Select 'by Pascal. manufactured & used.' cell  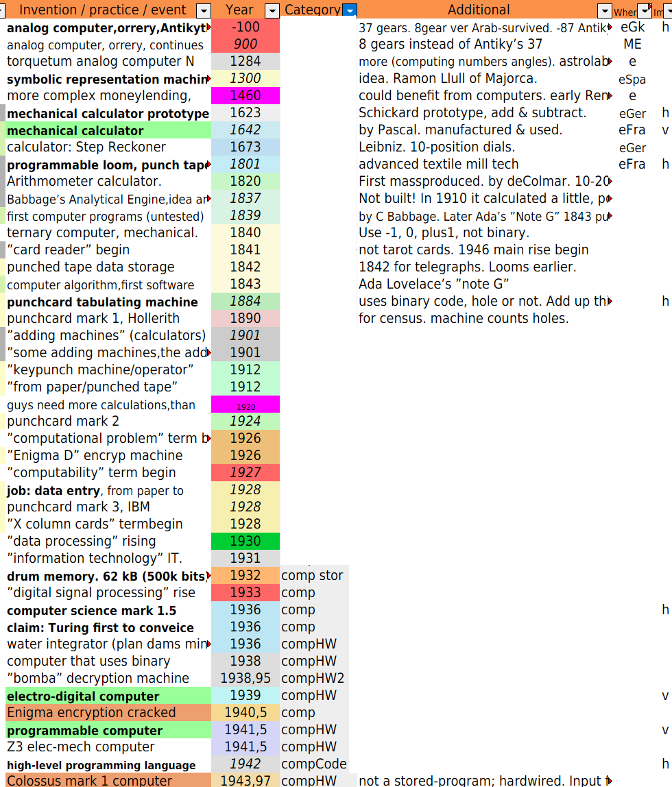(485, 130)
